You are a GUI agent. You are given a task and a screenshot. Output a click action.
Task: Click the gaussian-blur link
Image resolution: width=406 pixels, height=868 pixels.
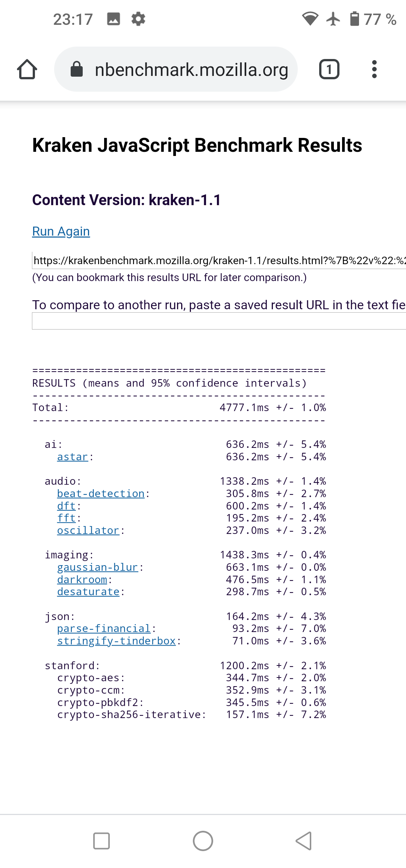point(97,567)
